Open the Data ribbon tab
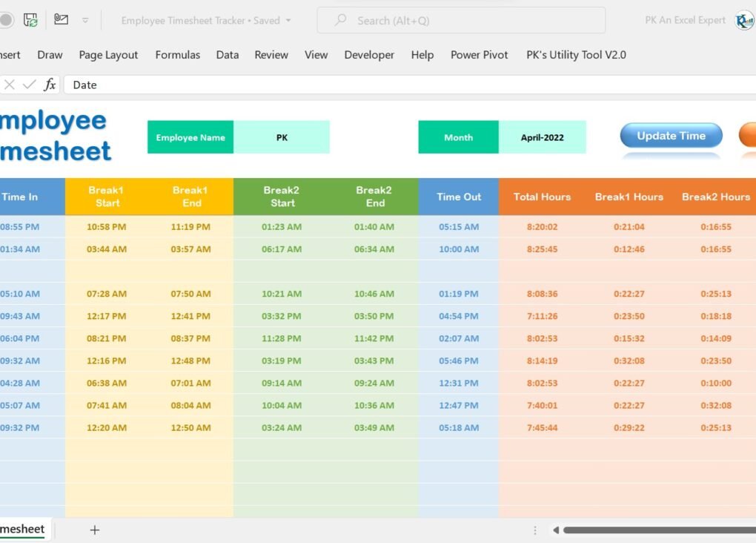The height and width of the screenshot is (543, 756). 227,55
